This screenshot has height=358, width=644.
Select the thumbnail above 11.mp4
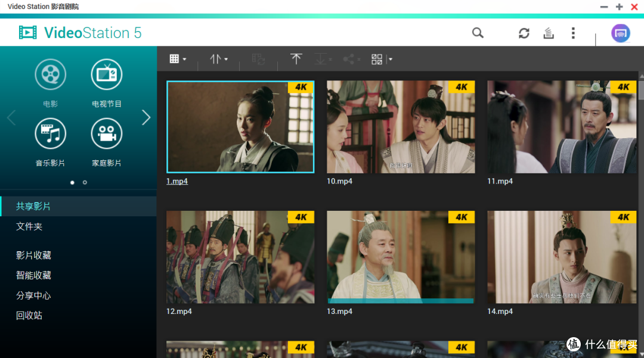[562, 127]
